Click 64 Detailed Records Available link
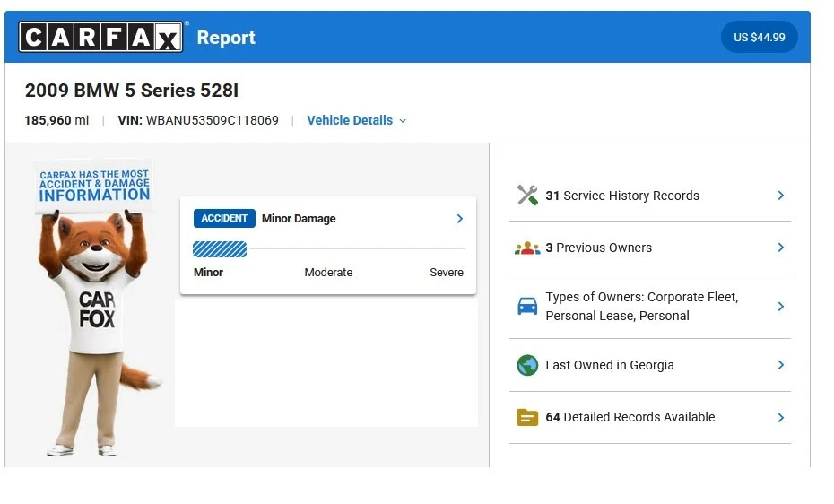This screenshot has height=504, width=834. click(x=630, y=417)
